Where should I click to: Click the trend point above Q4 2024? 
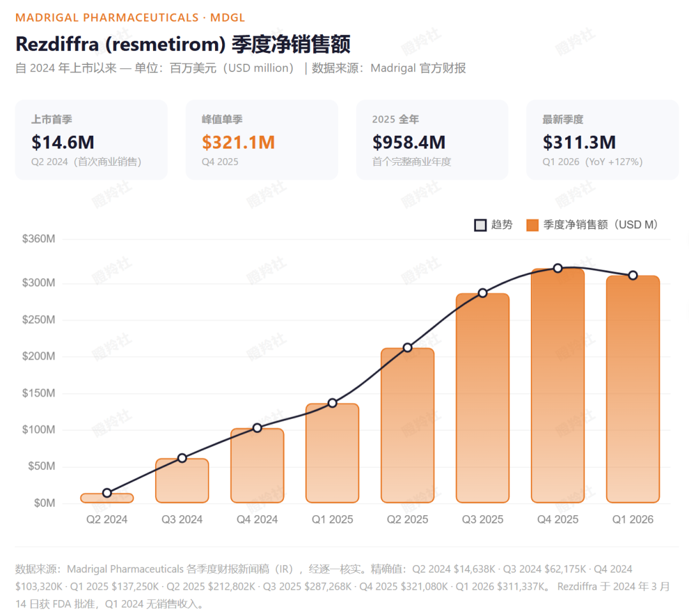(x=257, y=428)
